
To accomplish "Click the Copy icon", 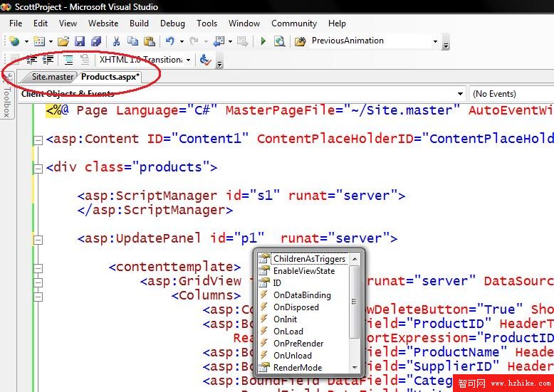I will (x=133, y=41).
